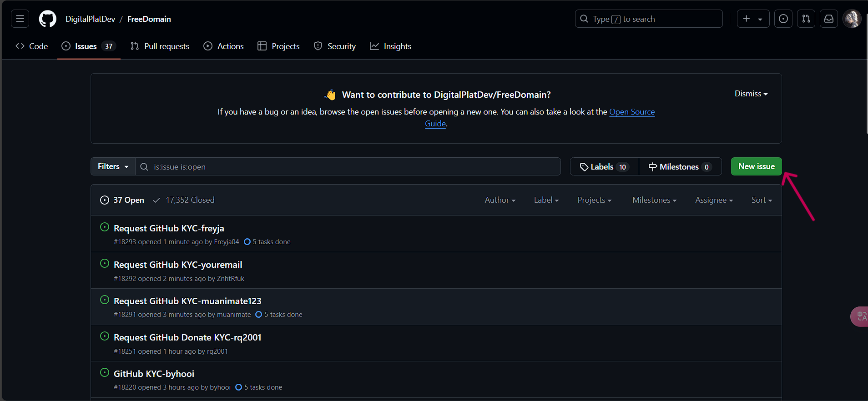This screenshot has width=868, height=401.
Task: Switch to the Projects tab
Action: [x=278, y=46]
